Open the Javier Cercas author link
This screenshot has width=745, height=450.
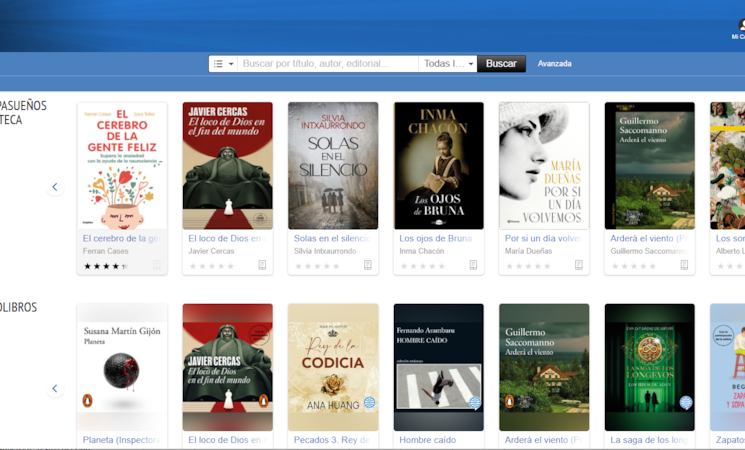[x=211, y=251]
